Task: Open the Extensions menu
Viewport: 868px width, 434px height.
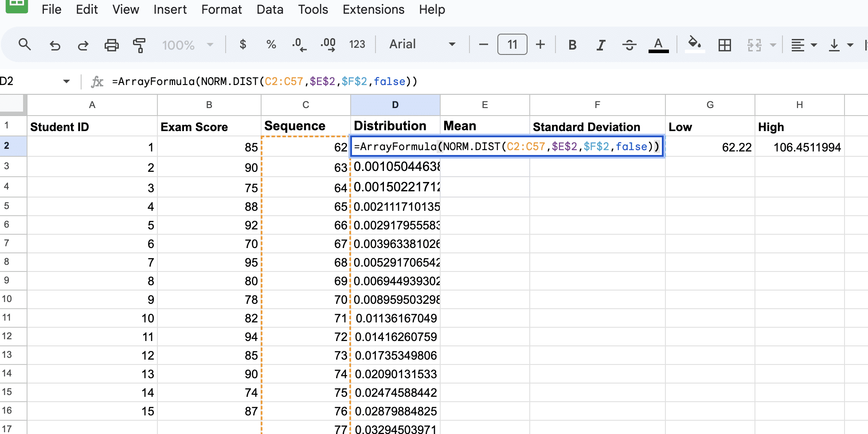Action: (x=373, y=9)
